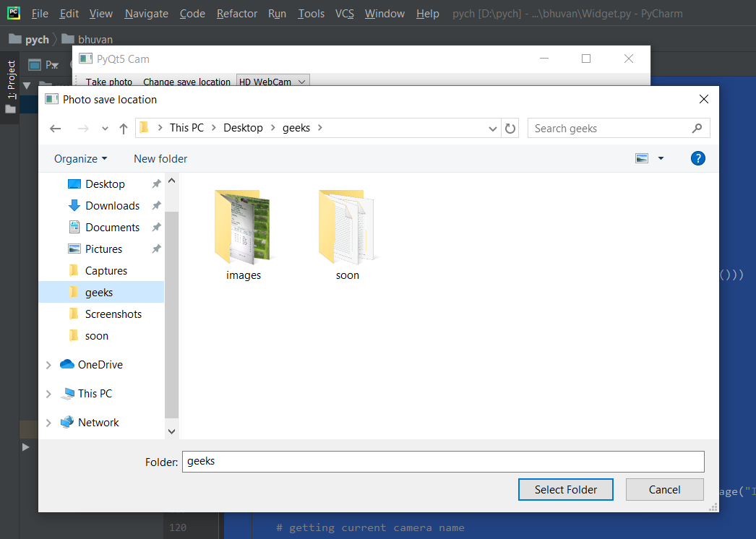Select OneDrive in navigation pane
The image size is (756, 539).
point(100,365)
